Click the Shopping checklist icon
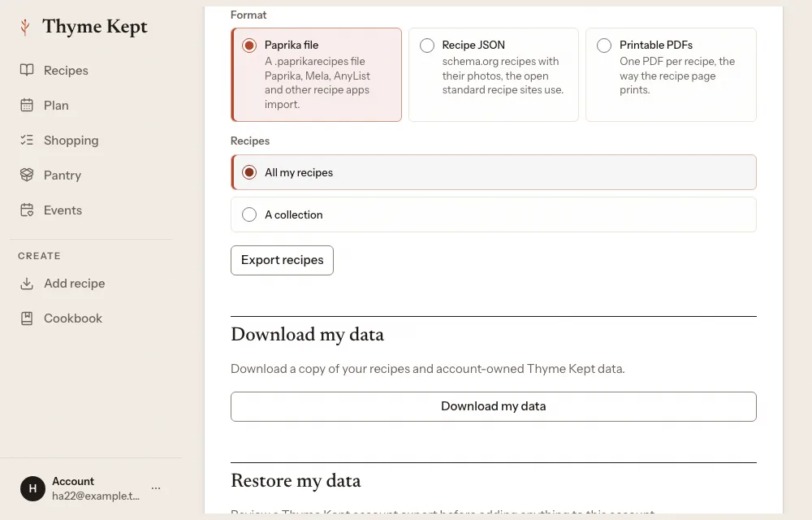Screen dimensions: 812x520 tap(27, 140)
